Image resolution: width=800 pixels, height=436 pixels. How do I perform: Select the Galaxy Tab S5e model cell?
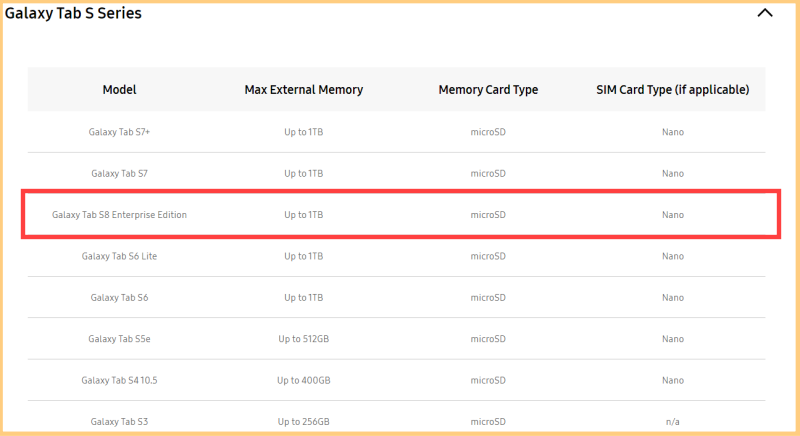(x=119, y=339)
